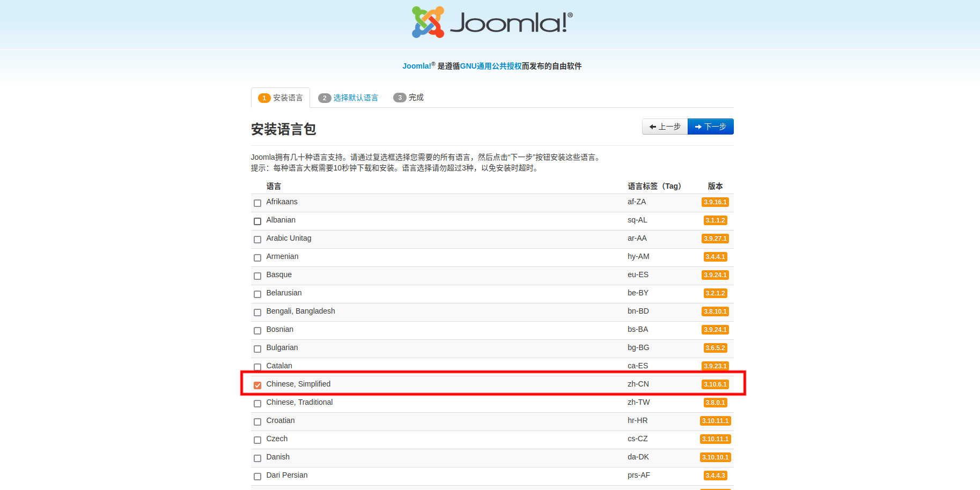Go to the 完成 step tab
This screenshot has height=490, width=980.
pos(409,98)
